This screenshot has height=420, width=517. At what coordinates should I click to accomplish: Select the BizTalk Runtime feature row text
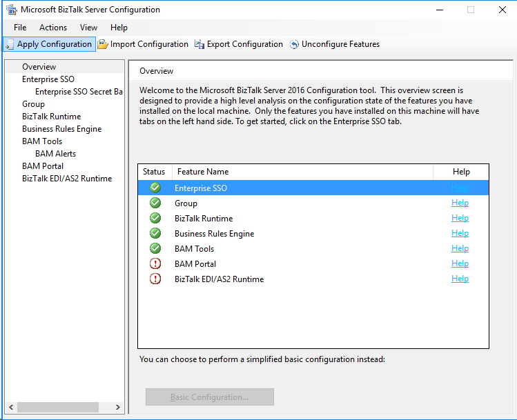tap(204, 219)
